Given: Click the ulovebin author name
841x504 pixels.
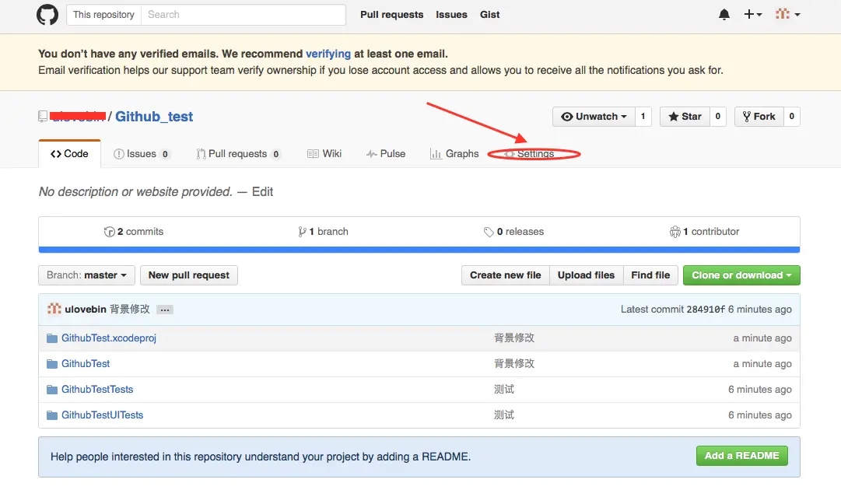Looking at the screenshot, I should coord(86,309).
